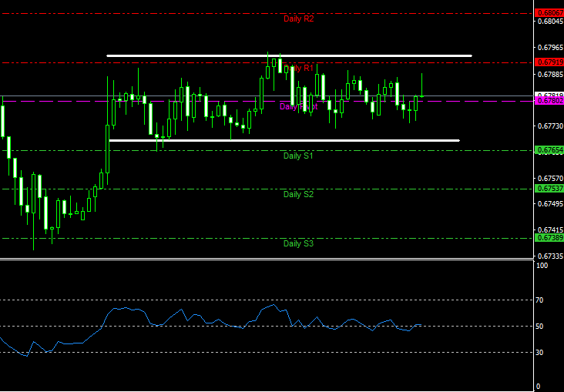The image size is (564, 392).
Task: Click the red 0.68067 price tag
Action: [549, 13]
